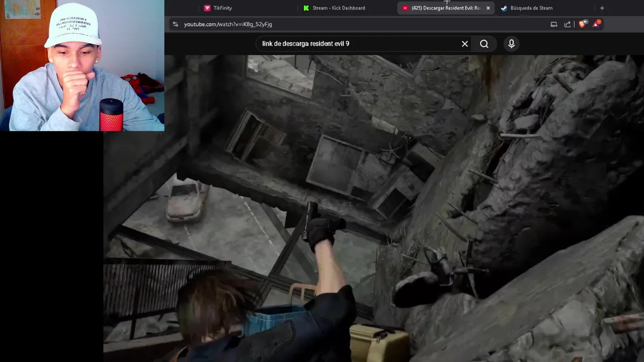
Task: Click the site information icon in address bar
Action: (x=175, y=24)
